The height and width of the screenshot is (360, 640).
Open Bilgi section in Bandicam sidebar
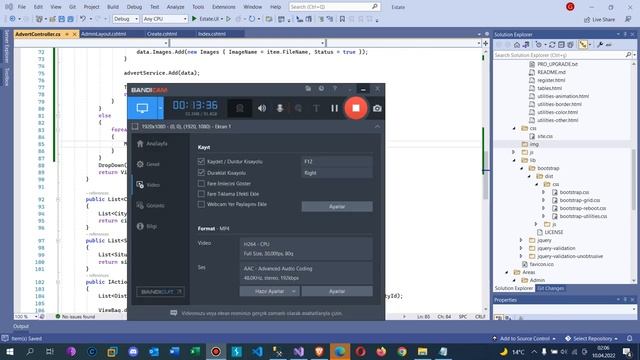(x=147, y=226)
